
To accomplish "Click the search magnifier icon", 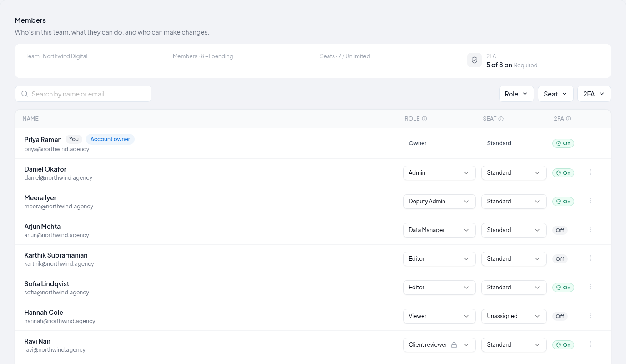I will 25,94.
